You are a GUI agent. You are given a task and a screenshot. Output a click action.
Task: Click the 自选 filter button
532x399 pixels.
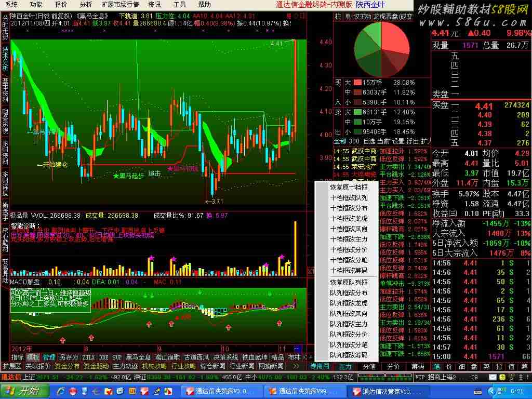369,141
